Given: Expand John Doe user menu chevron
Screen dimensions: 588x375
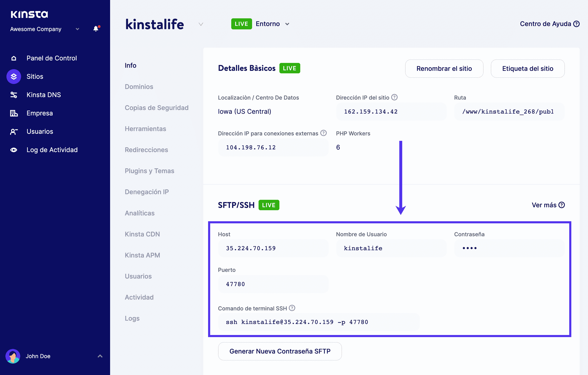Looking at the screenshot, I should click(100, 356).
